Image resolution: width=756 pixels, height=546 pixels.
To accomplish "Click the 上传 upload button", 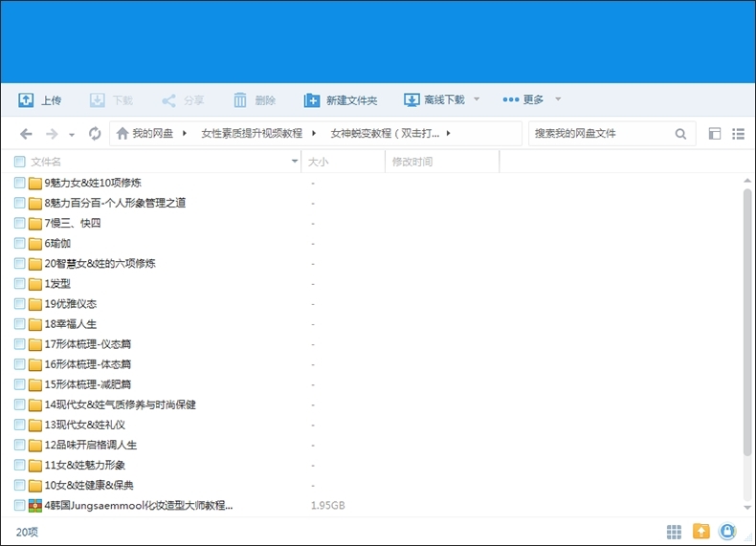I will click(40, 100).
